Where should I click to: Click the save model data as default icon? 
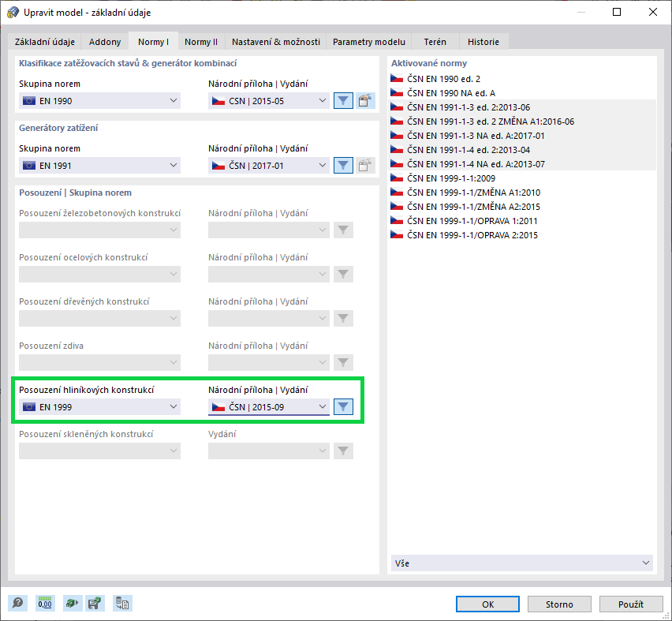click(x=95, y=604)
